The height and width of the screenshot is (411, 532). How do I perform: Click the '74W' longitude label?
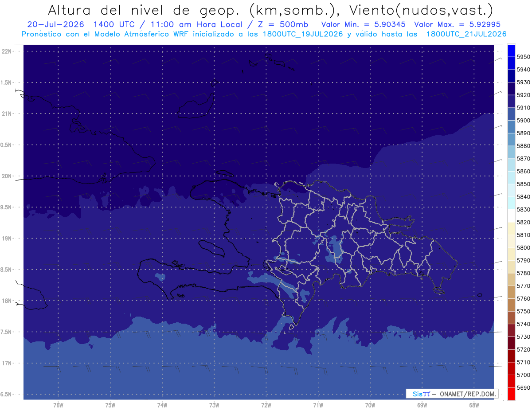162,405
